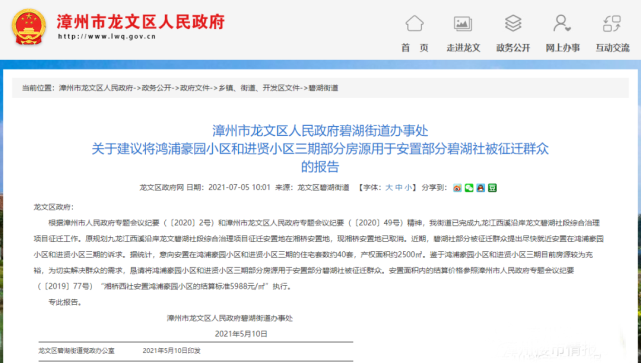Click title ending 的报告
Viewport: 641px width, 363px height.
[x=320, y=166]
